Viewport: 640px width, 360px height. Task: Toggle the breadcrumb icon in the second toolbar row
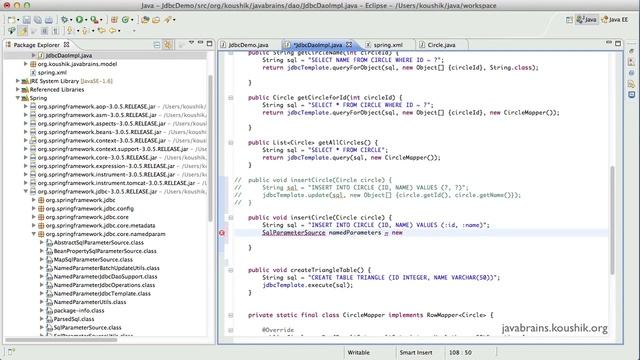[11, 31]
